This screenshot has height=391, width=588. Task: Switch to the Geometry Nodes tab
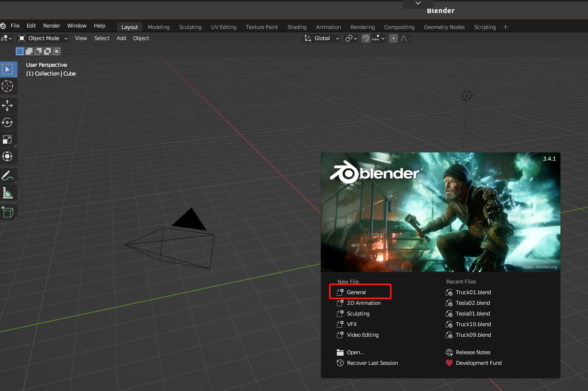[x=444, y=27]
